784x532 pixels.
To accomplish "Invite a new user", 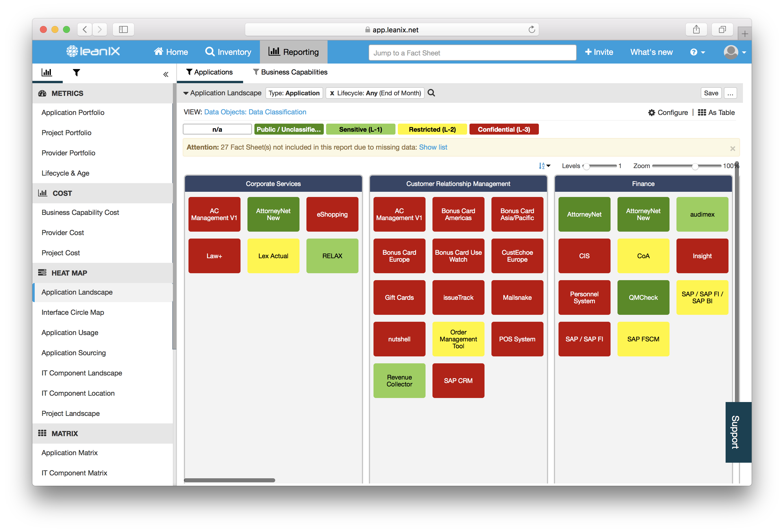I will [x=599, y=52].
